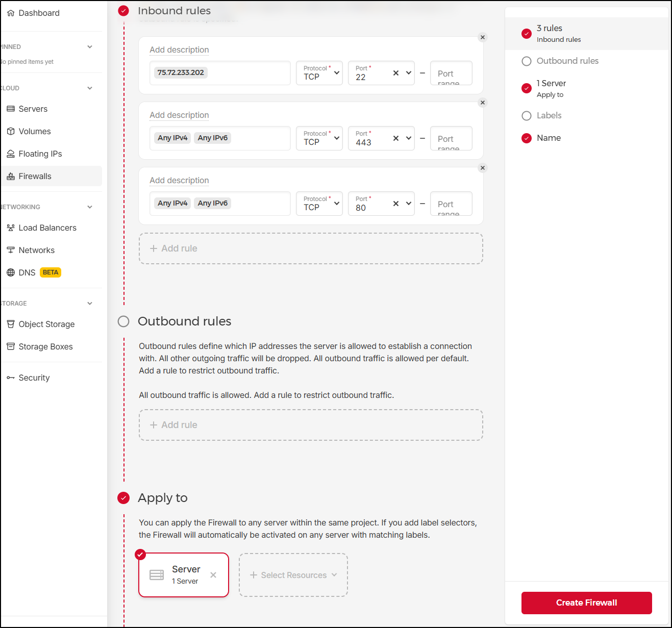This screenshot has width=672, height=628.
Task: Remove the port 22 inbound rule
Action: [x=483, y=37]
